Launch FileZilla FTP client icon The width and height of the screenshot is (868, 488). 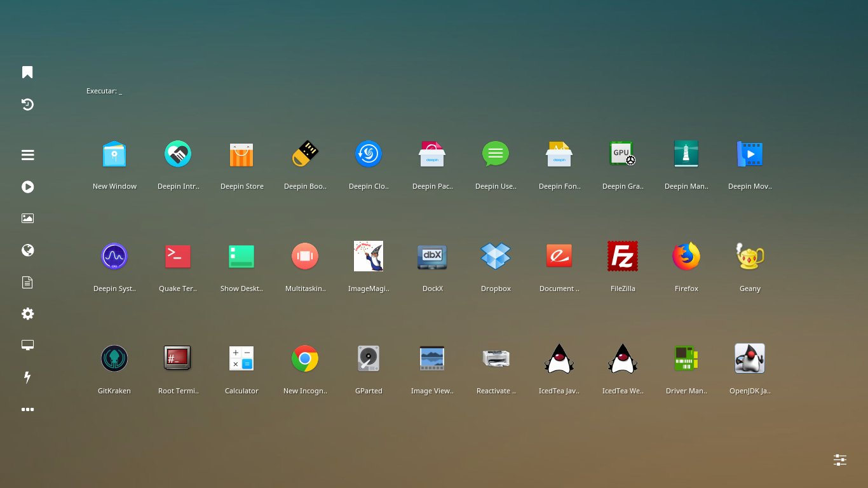pos(623,256)
